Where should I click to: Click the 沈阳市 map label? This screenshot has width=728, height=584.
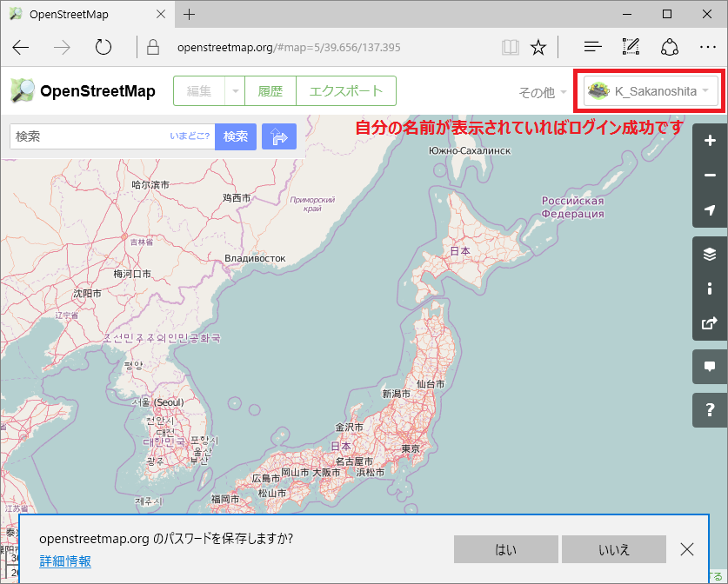tap(87, 294)
